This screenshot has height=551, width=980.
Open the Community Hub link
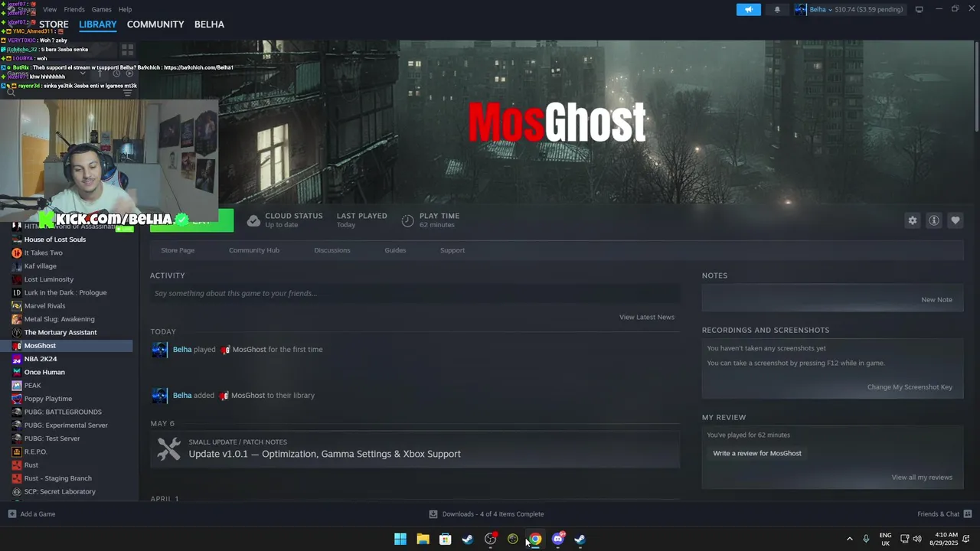point(254,250)
